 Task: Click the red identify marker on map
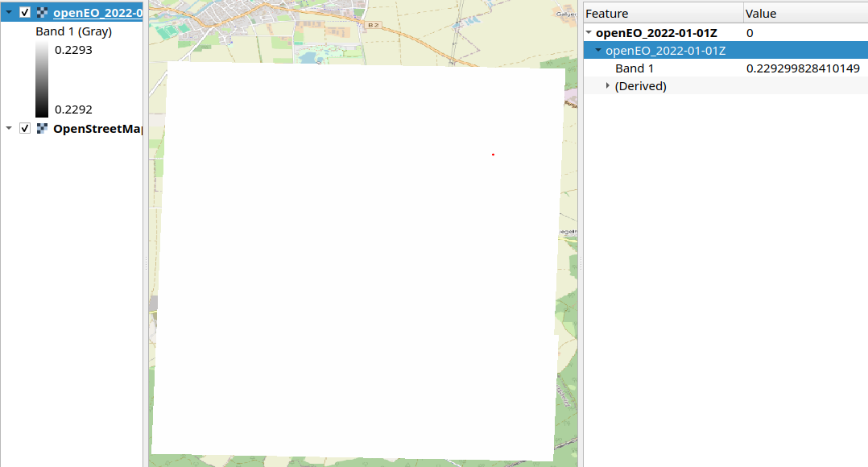pos(493,155)
